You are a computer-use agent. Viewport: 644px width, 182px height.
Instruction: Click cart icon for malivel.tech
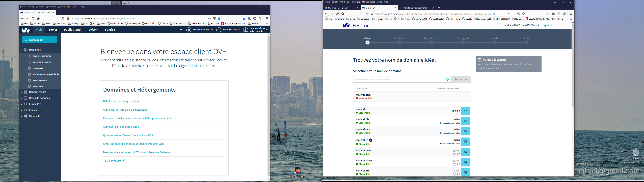pos(465,152)
